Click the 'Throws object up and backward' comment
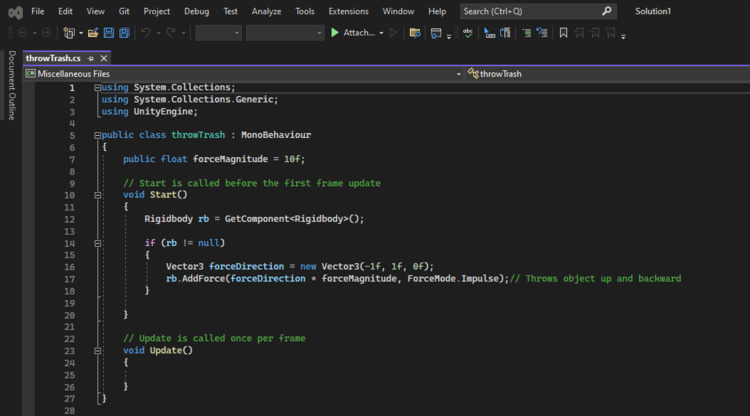 [596, 278]
